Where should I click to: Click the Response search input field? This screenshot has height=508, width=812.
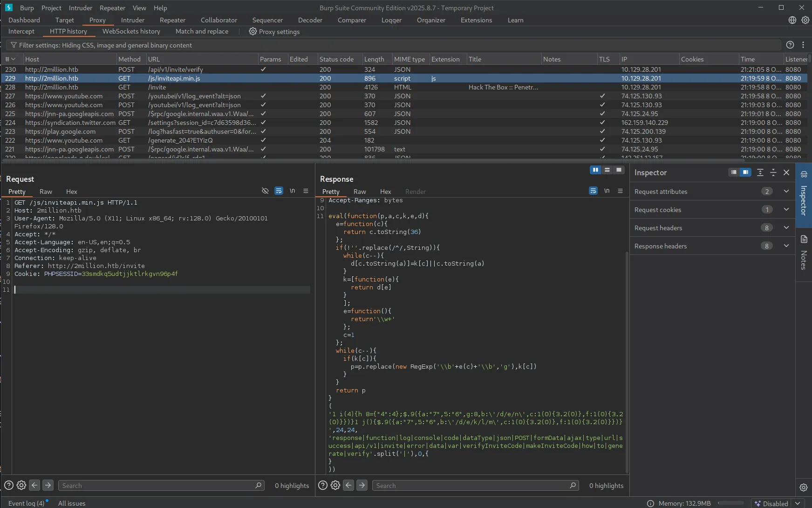coord(471,486)
